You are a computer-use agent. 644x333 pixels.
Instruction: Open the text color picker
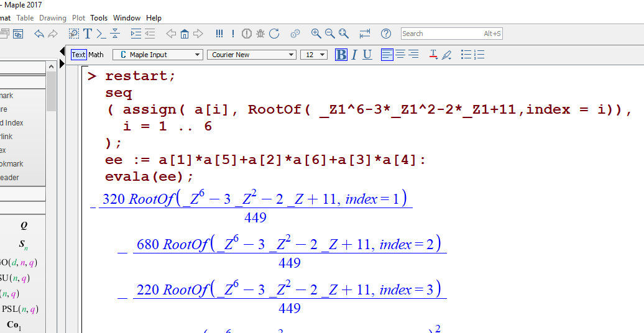[x=433, y=55]
